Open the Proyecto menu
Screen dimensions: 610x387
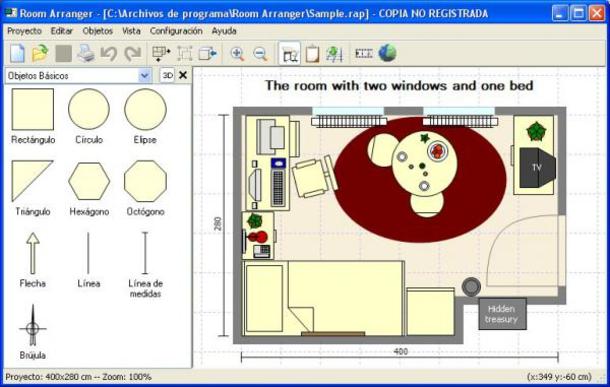pyautogui.click(x=24, y=31)
